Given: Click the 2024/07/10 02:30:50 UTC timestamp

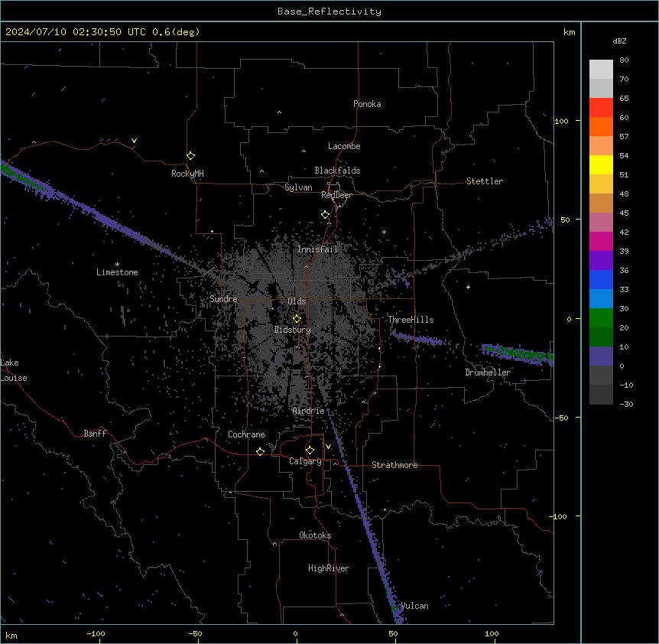Looking at the screenshot, I should tap(75, 32).
